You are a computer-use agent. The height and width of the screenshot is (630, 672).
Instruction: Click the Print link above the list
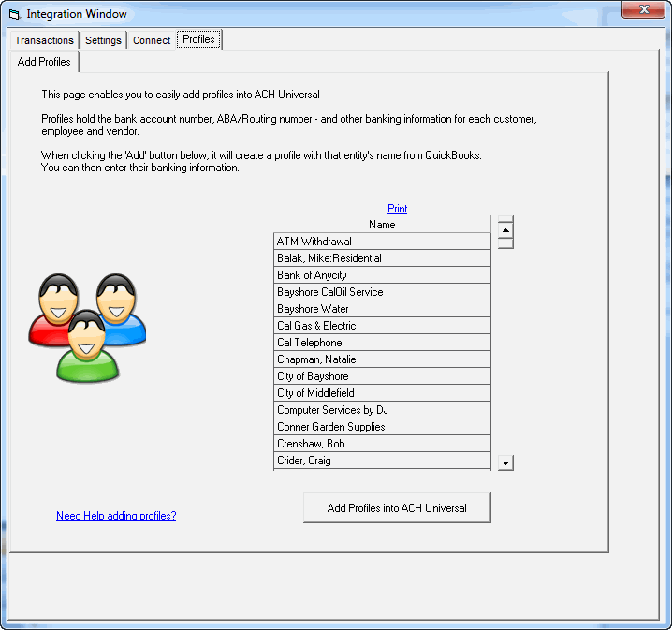(x=397, y=209)
